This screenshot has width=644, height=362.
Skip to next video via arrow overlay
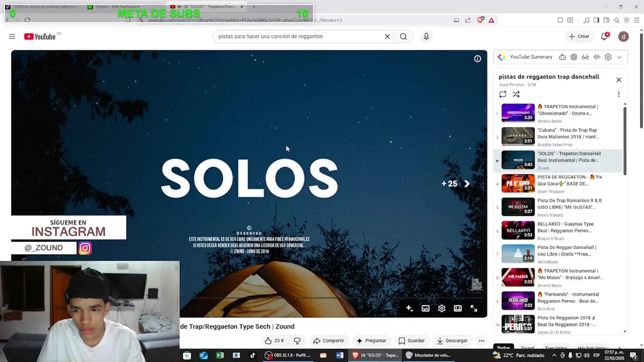coord(467,184)
